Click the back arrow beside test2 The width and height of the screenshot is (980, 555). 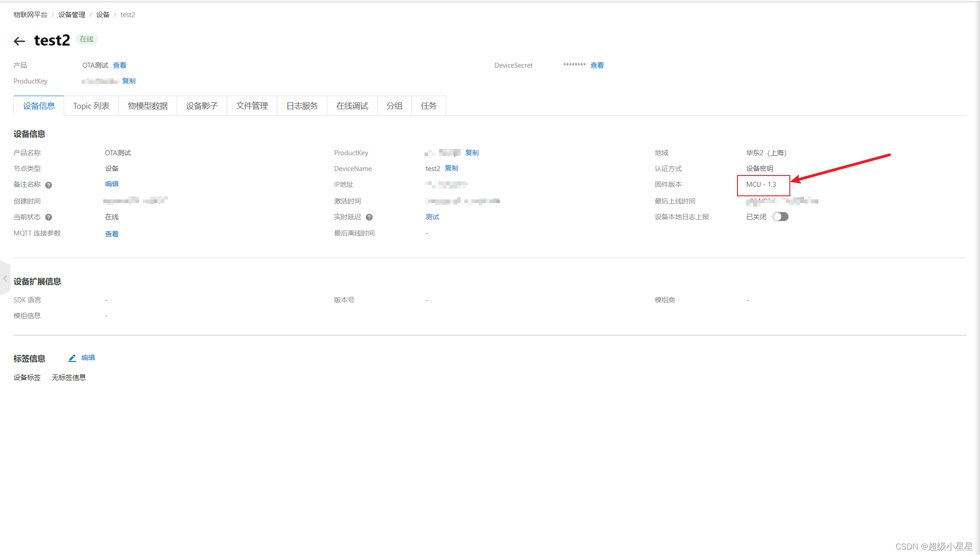pos(19,42)
